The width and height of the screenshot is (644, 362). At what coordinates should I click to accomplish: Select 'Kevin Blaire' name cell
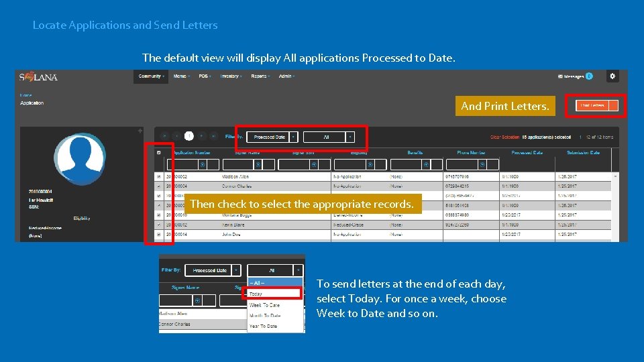click(233, 225)
